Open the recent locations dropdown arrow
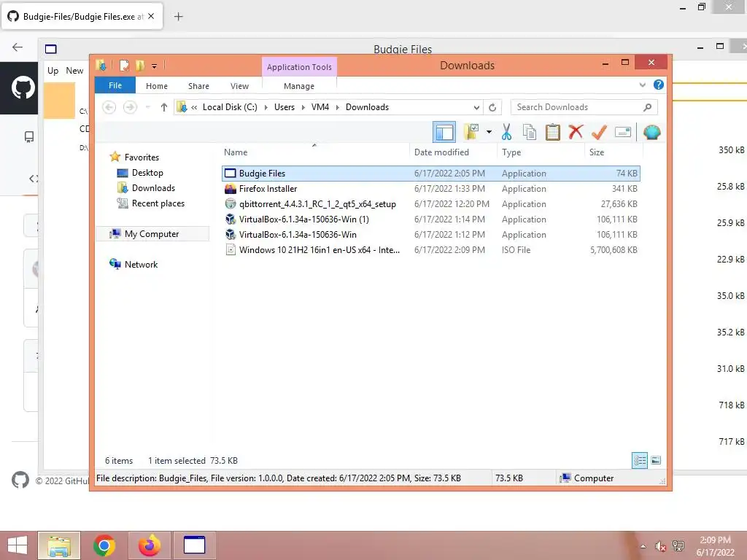Viewport: 747px width, 560px height. click(x=147, y=107)
